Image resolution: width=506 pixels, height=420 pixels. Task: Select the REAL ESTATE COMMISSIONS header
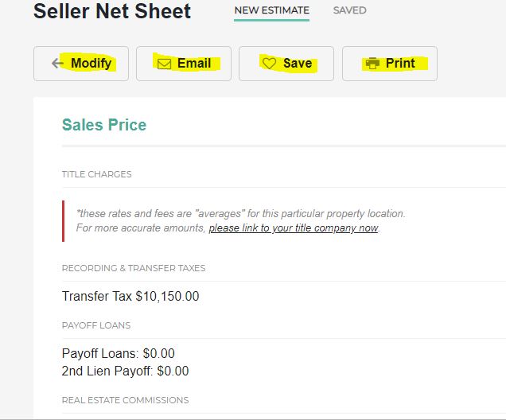[125, 400]
